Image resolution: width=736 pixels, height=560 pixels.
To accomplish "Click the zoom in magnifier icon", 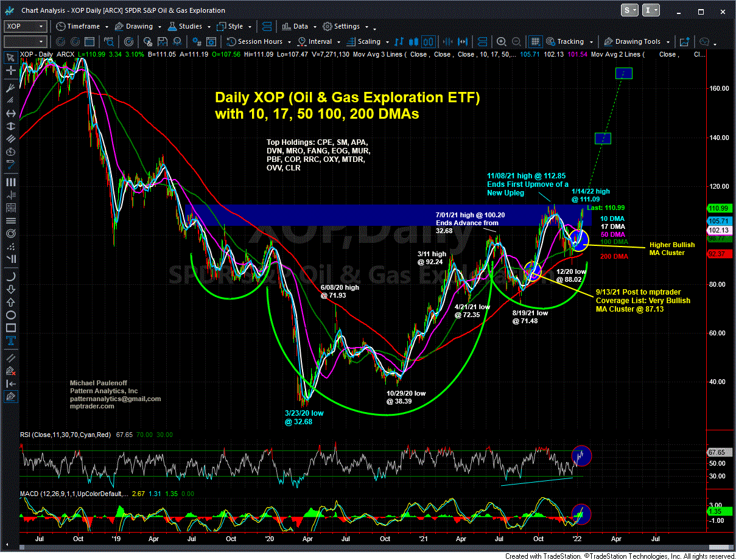I will pos(501,42).
